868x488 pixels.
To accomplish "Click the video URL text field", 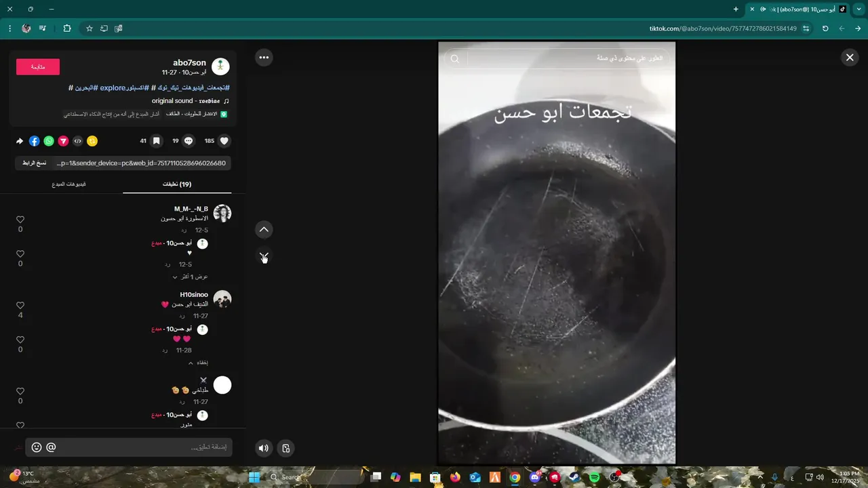I will pos(141,163).
